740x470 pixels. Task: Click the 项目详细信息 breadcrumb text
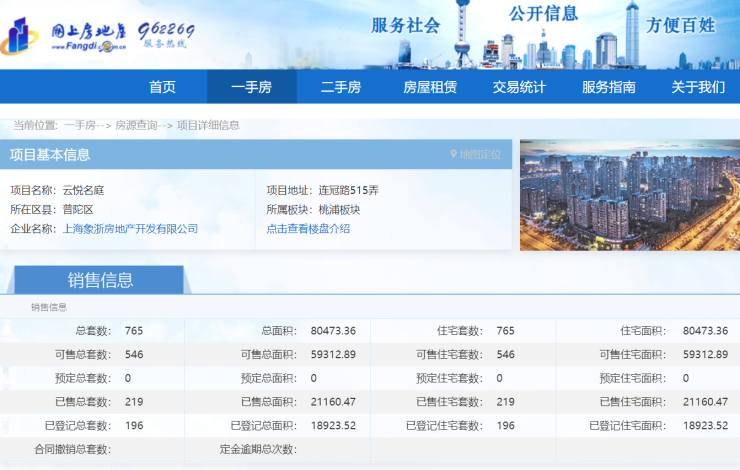[x=208, y=125]
